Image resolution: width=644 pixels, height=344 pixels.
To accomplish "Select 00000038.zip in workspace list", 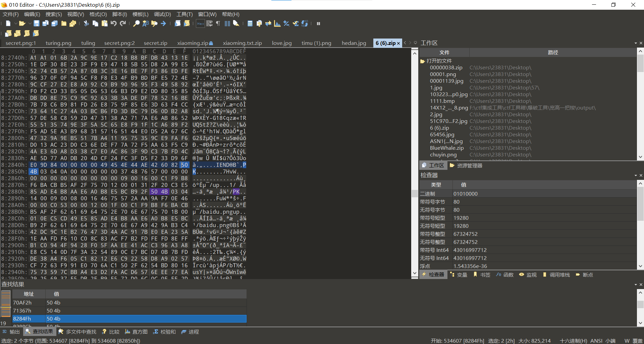I will 446,68.
